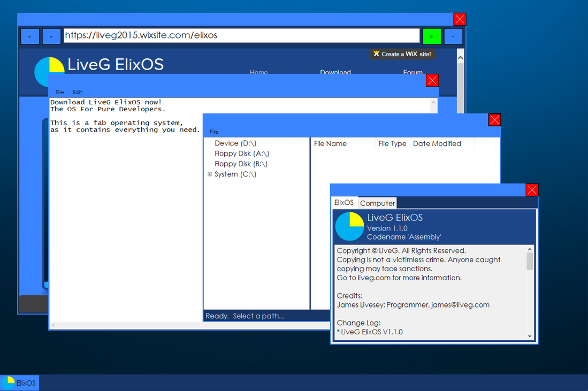The image size is (588, 391).
Task: Open the ElixOS start button on taskbar
Action: click(x=20, y=382)
